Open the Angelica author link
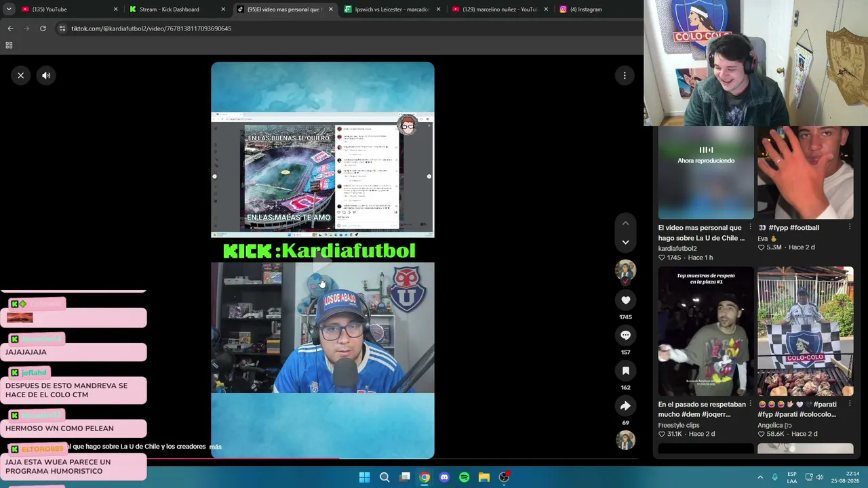Screen dimensions: 868x488 coord(774,425)
